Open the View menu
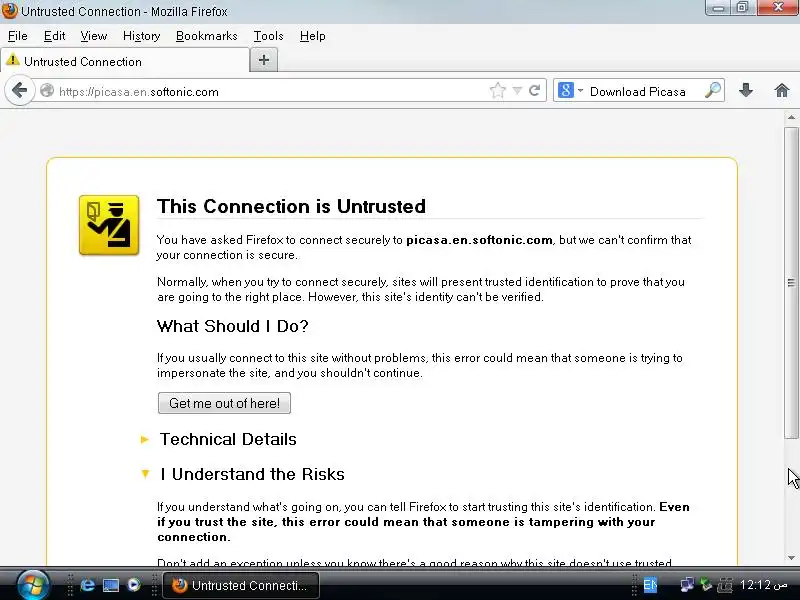Viewport: 800px width, 600px height. tap(94, 36)
